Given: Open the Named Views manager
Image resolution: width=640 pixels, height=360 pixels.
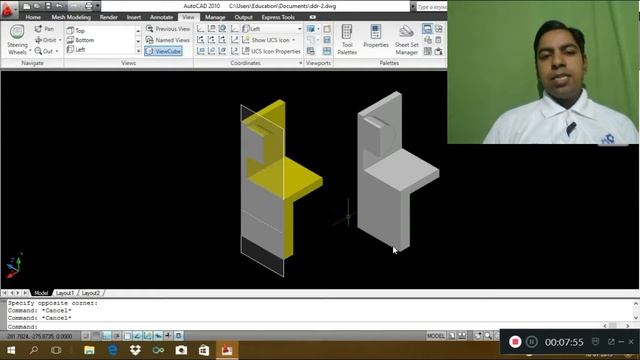Looking at the screenshot, I should point(168,40).
